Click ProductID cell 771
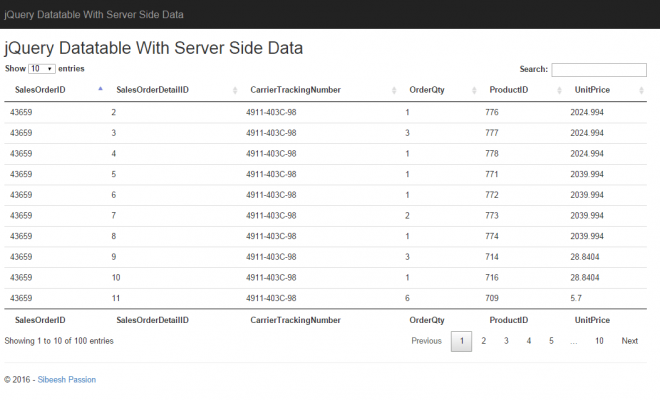This screenshot has height=400, width=660. [492, 174]
